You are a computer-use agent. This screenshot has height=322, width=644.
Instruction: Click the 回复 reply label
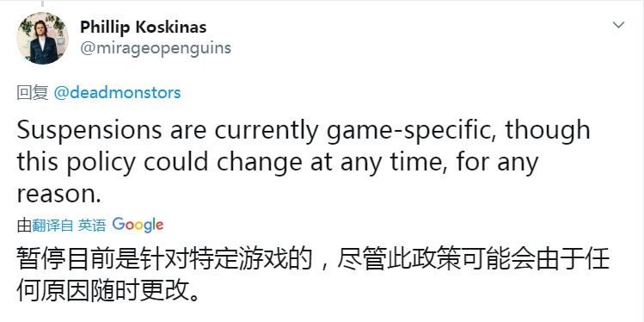[33, 93]
